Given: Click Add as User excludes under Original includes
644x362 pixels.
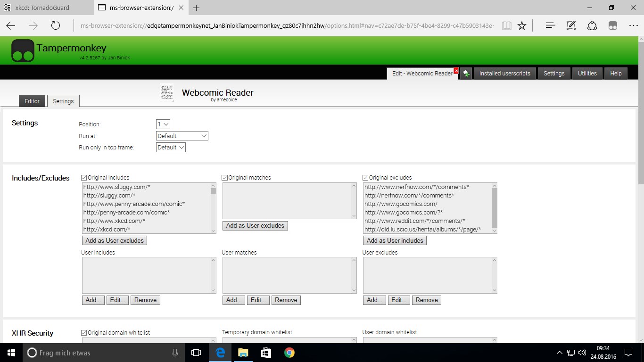Looking at the screenshot, I should pyautogui.click(x=115, y=240).
